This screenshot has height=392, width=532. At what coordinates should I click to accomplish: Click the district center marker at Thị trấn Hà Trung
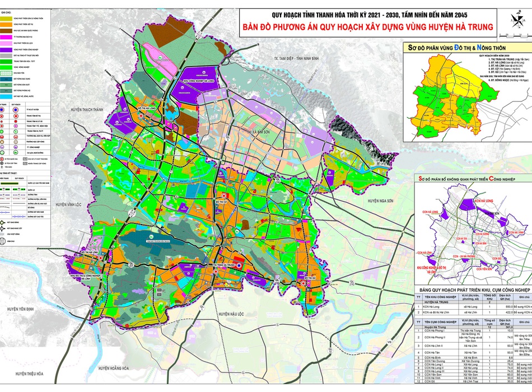click(x=239, y=265)
